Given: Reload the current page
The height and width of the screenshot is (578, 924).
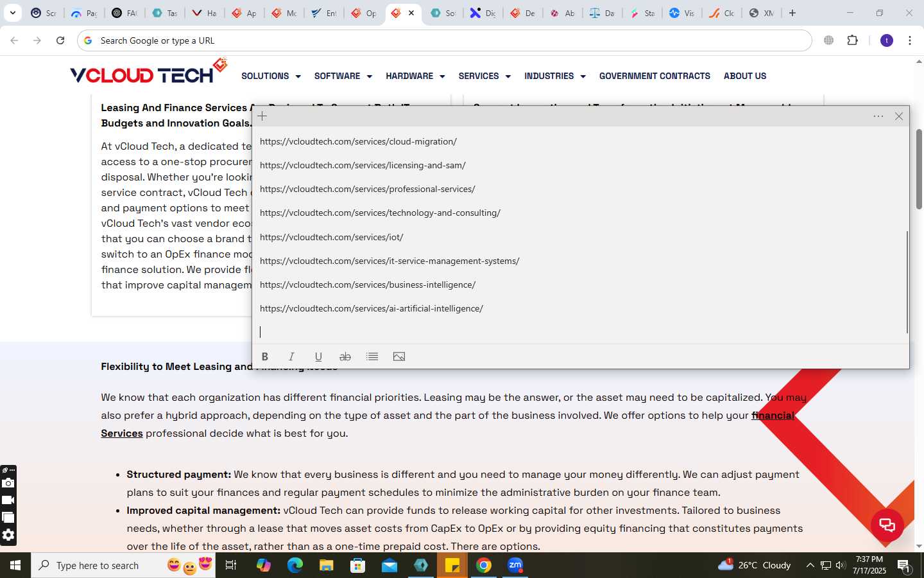Looking at the screenshot, I should [60, 40].
